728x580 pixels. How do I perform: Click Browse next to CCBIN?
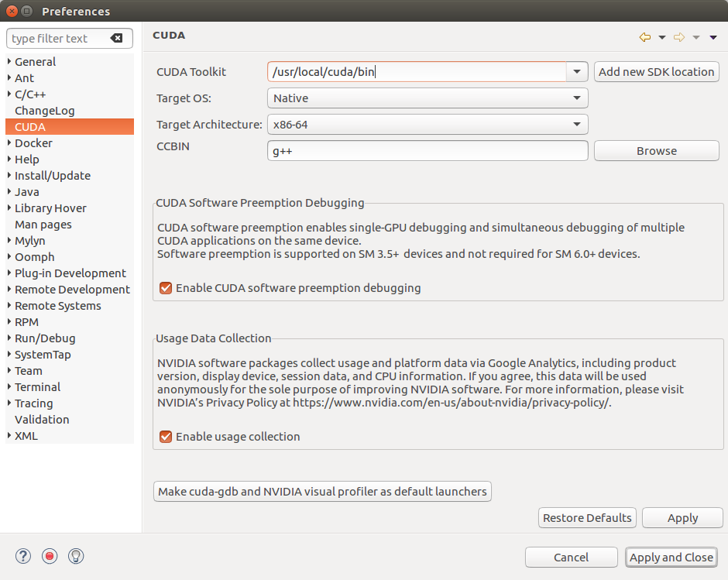click(656, 151)
